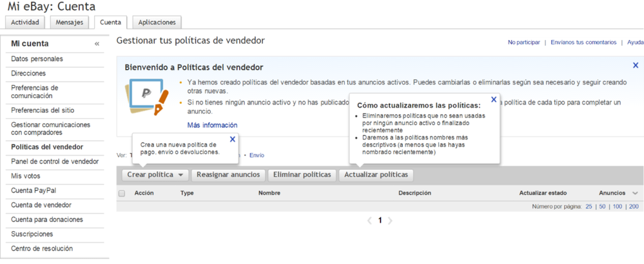Open Cuenta PayPal in sidebar
This screenshot has width=644, height=264.
[34, 190]
